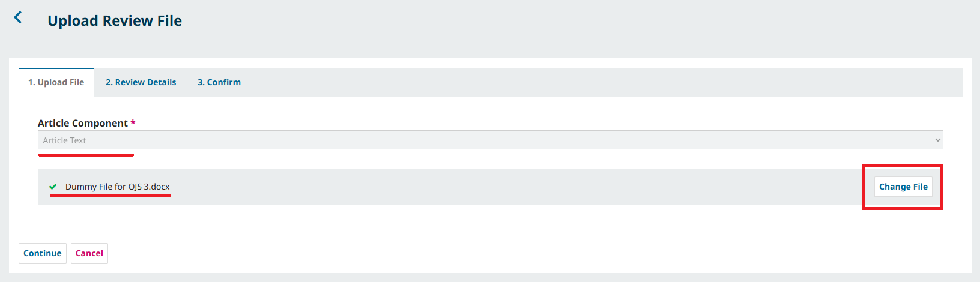Click the .docx extension of the uploaded filename
Screen dimensions: 980x282
[x=159, y=187]
